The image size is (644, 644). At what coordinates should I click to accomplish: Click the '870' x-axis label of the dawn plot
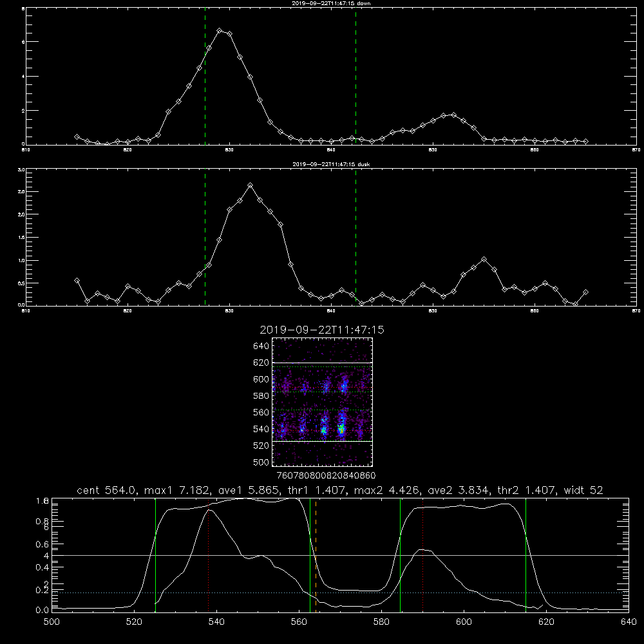(x=636, y=150)
